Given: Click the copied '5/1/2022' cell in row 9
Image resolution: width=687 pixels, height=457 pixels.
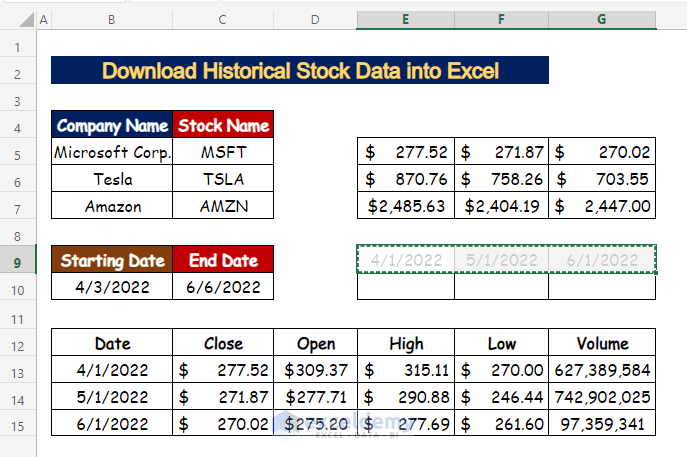Looking at the screenshot, I should 502,260.
